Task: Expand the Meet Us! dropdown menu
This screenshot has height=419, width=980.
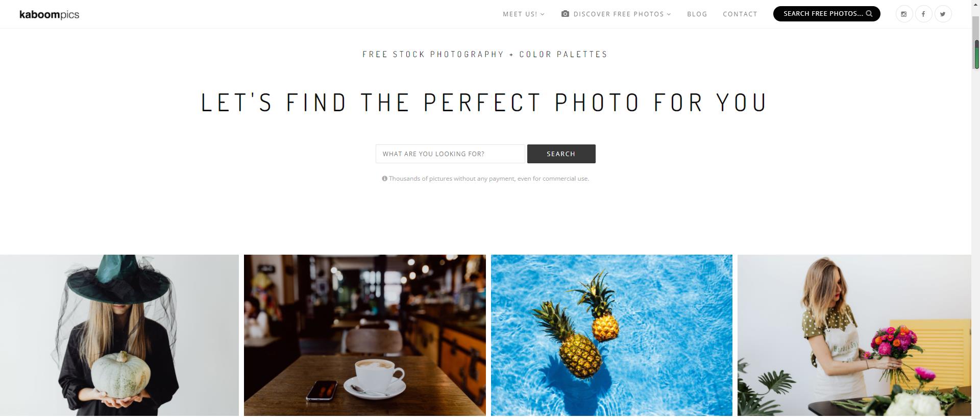Action: [x=543, y=14]
